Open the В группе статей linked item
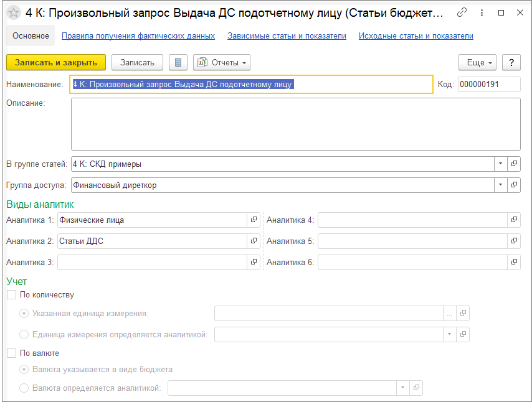This screenshot has width=532, height=402. coord(514,164)
